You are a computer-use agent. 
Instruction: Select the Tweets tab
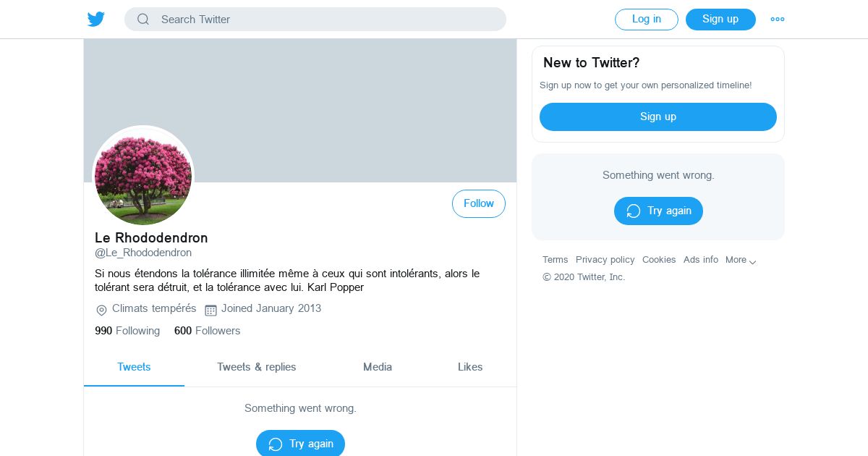[x=134, y=367]
